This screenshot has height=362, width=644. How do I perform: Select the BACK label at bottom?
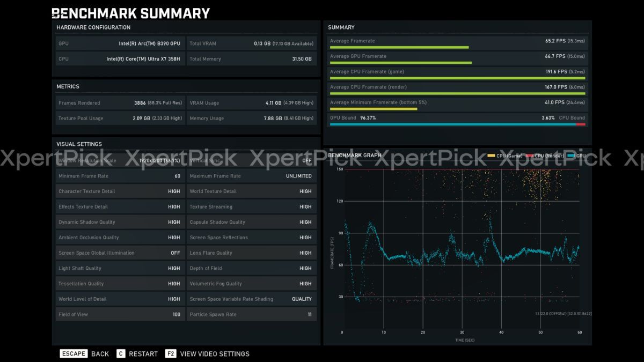point(100,354)
